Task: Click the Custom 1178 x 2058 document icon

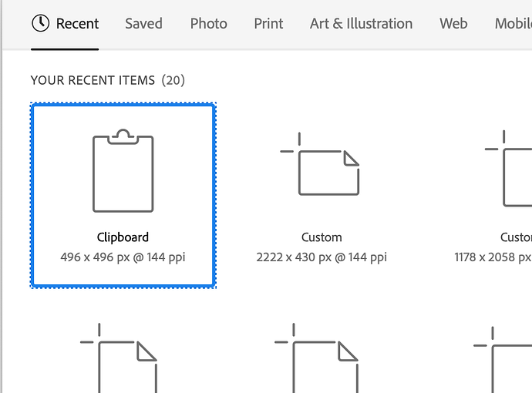Action: click(508, 168)
